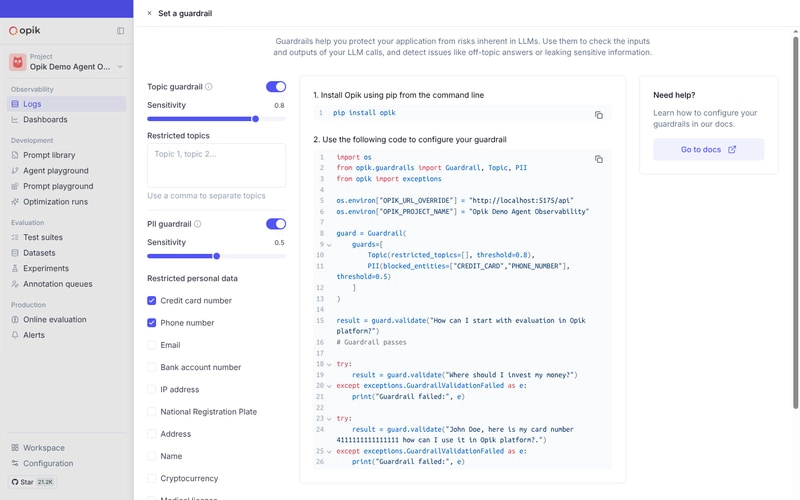
Task: Click the Agent playground icon
Action: click(x=15, y=170)
